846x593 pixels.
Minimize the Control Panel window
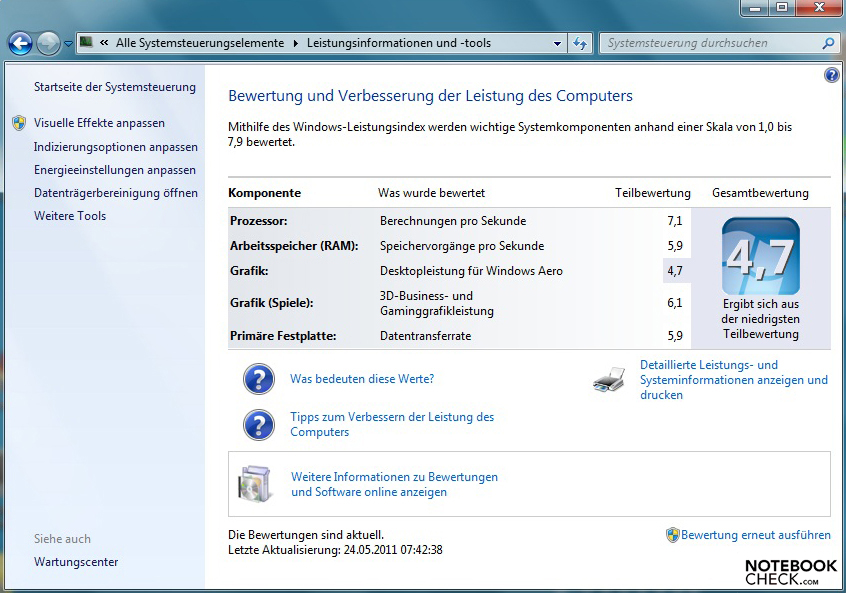point(755,8)
